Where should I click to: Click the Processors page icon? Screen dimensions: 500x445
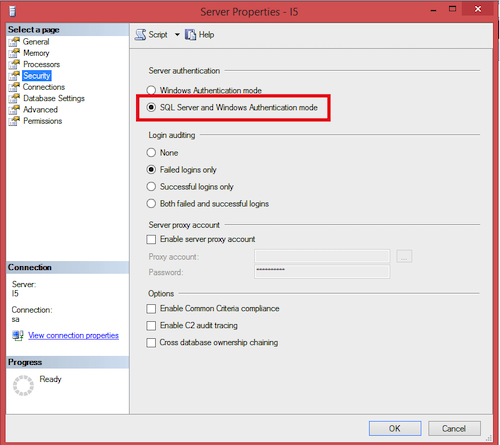point(14,64)
